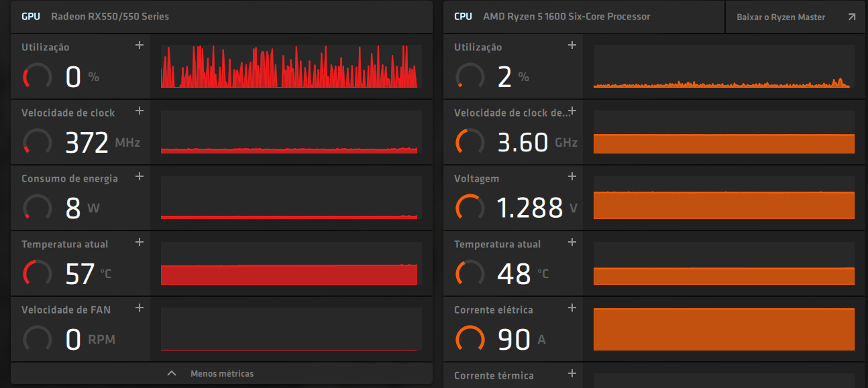Click the CPU utilization gauge dial
The height and width of the screenshot is (388, 868).
[x=470, y=76]
